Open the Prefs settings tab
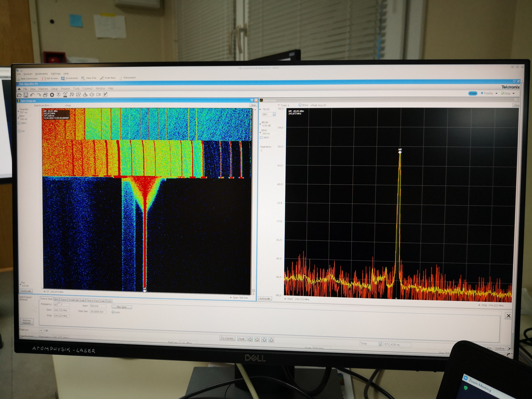 109,301
